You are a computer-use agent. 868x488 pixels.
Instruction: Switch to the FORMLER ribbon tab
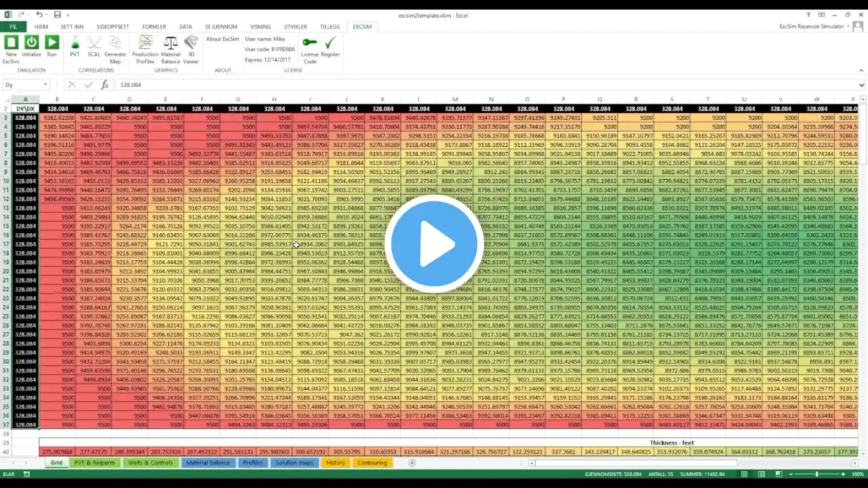tap(154, 27)
